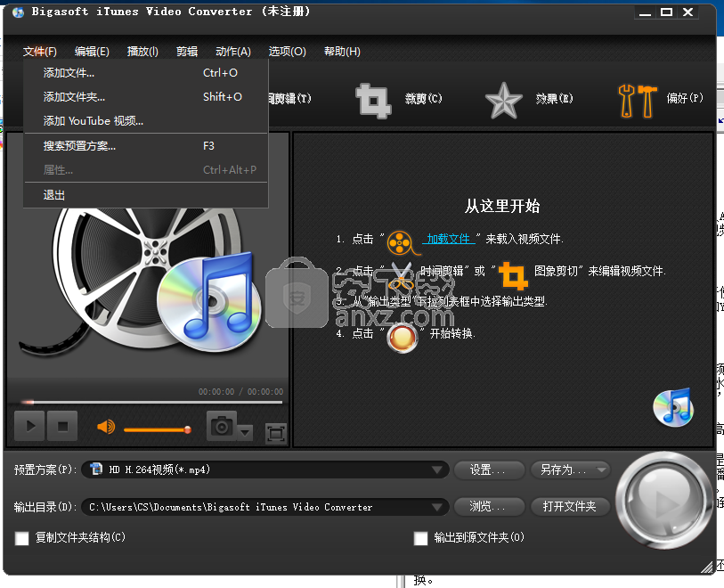Open the 选项(O) menu
Screen dimensions: 724x588
point(288,52)
